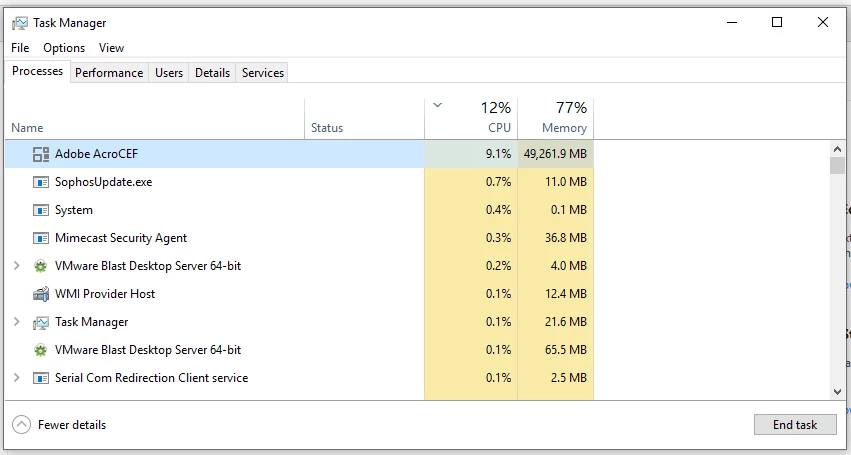Select Serial Com Redirection Client service row
The height and width of the screenshot is (455, 851).
pyautogui.click(x=300, y=378)
